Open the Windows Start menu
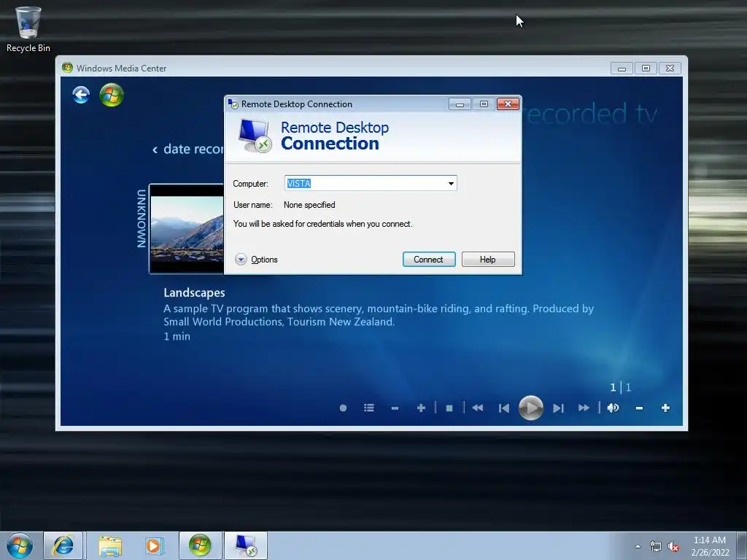 [x=20, y=545]
